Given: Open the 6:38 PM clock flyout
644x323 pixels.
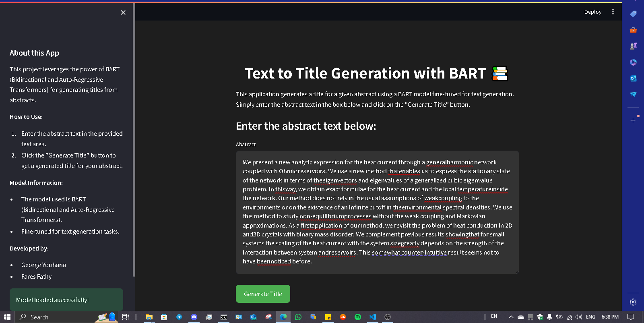Looking at the screenshot, I should pos(610,317).
